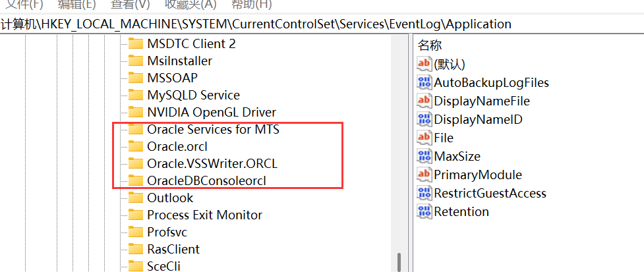Click the Oracle.VSSWriter.ORCL folder icon

(135, 163)
